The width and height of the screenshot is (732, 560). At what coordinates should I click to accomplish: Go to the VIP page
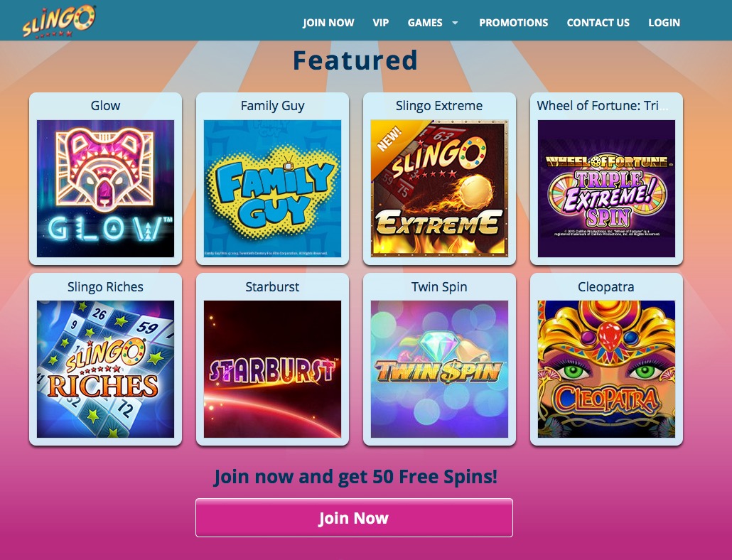pyautogui.click(x=381, y=23)
